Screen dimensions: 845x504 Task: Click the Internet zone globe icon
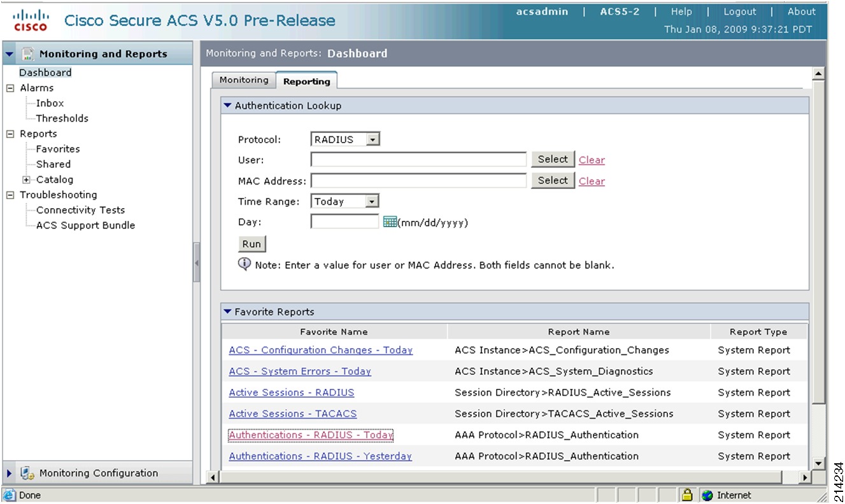point(707,495)
